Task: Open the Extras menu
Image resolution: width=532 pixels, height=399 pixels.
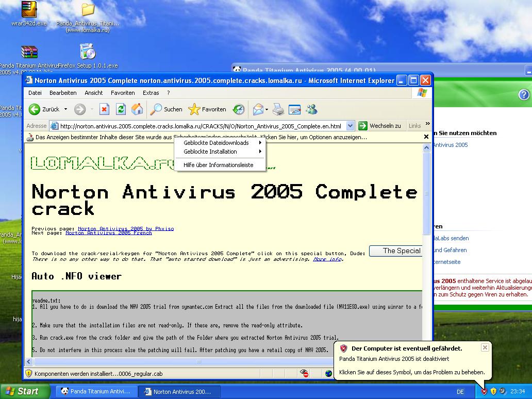Action: [x=151, y=93]
